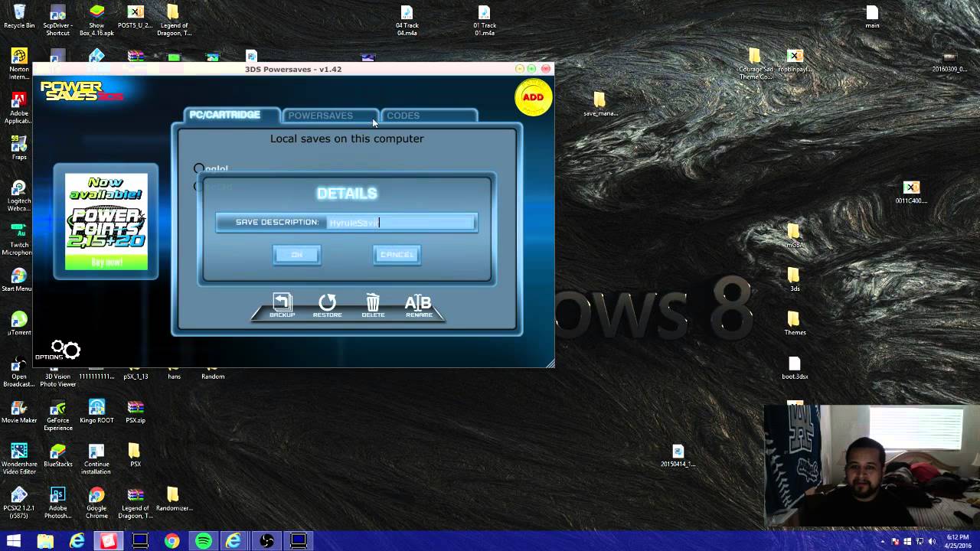Select 04 Track 04.m4a file
Screen dimensions: 980x551
pos(407,20)
